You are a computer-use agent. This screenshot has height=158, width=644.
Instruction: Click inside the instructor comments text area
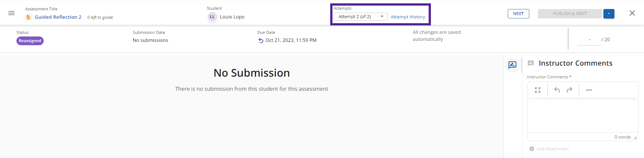coord(582,115)
